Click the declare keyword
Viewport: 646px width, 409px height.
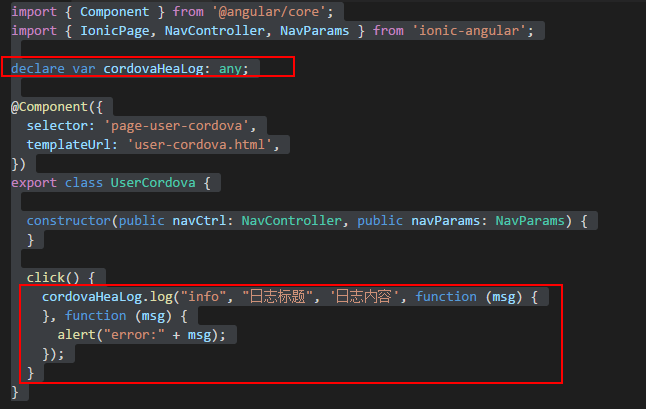click(x=38, y=68)
